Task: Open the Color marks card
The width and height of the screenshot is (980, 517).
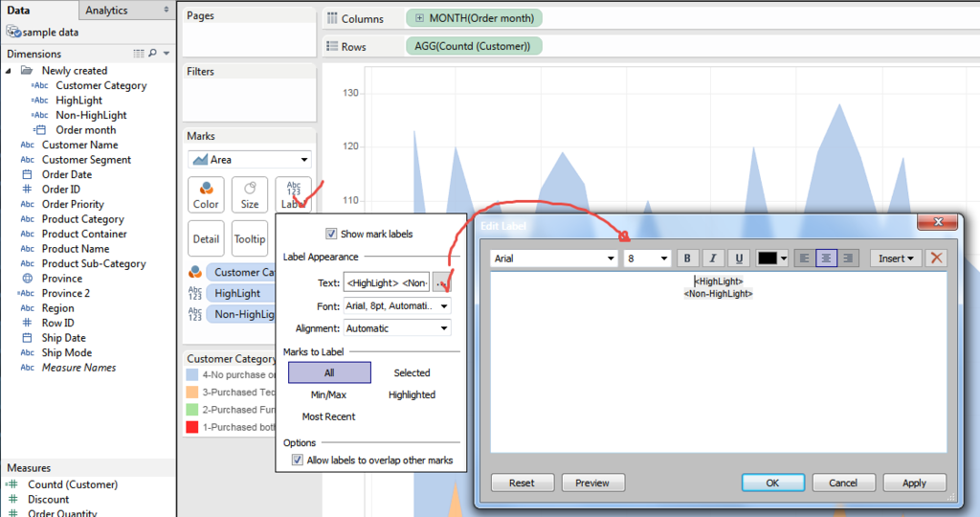Action: pos(206,195)
